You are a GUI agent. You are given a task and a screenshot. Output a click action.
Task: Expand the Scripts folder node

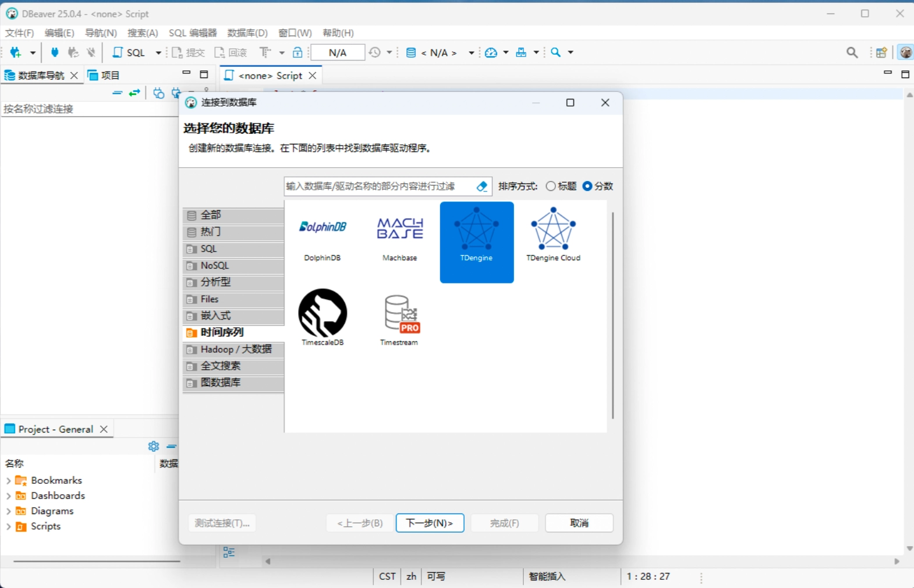(x=8, y=526)
